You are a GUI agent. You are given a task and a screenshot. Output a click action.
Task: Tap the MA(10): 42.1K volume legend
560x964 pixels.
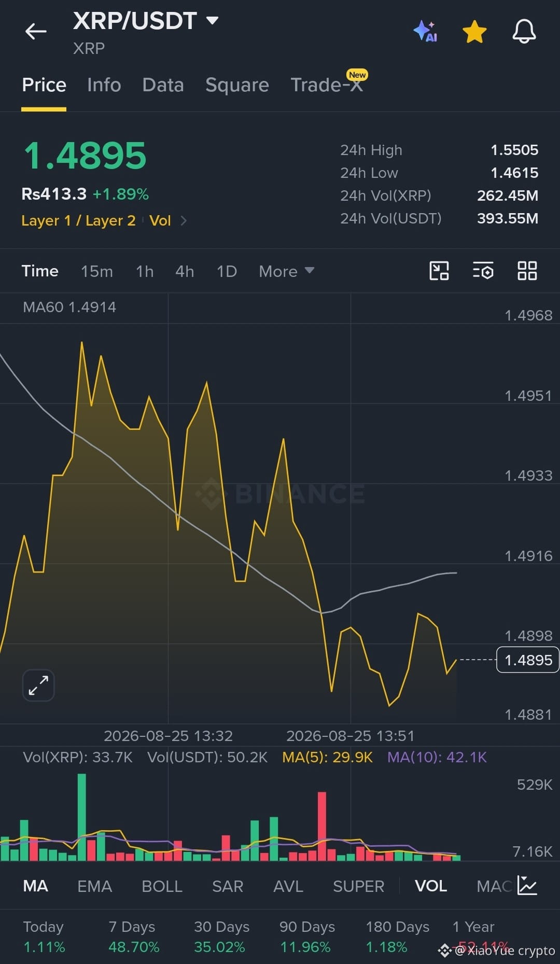437,757
